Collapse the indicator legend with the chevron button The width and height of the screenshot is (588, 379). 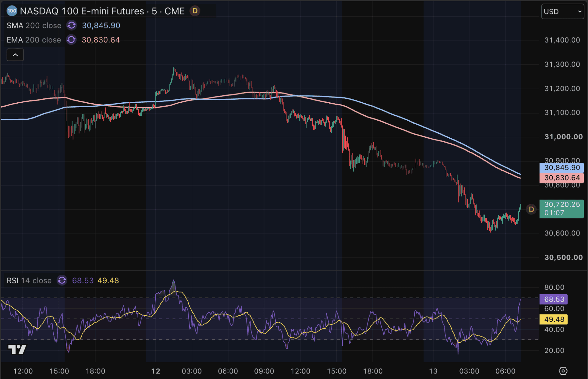tap(15, 55)
